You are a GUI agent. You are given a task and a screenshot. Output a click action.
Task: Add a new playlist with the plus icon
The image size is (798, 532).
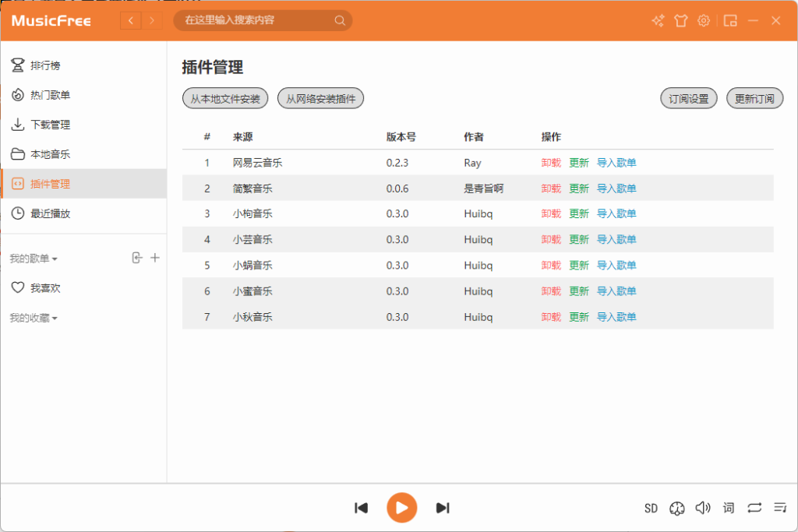tap(155, 258)
